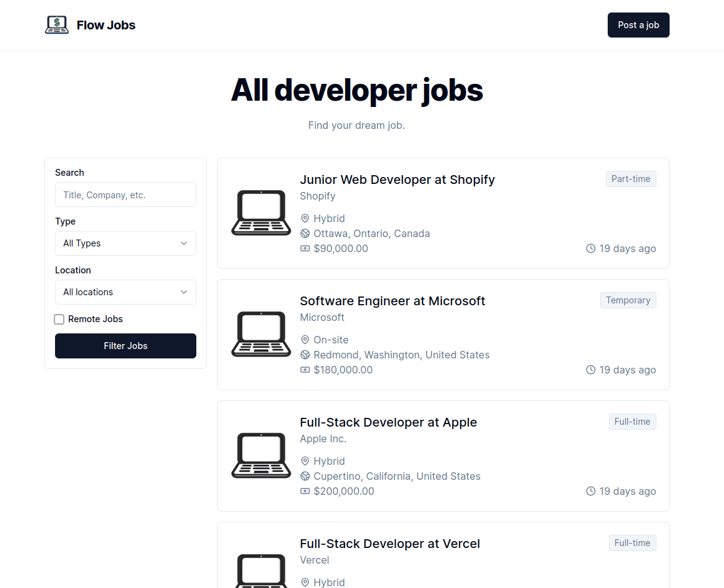Viewport: 724px width, 588px height.
Task: Click the Post a job button
Action: (x=638, y=24)
